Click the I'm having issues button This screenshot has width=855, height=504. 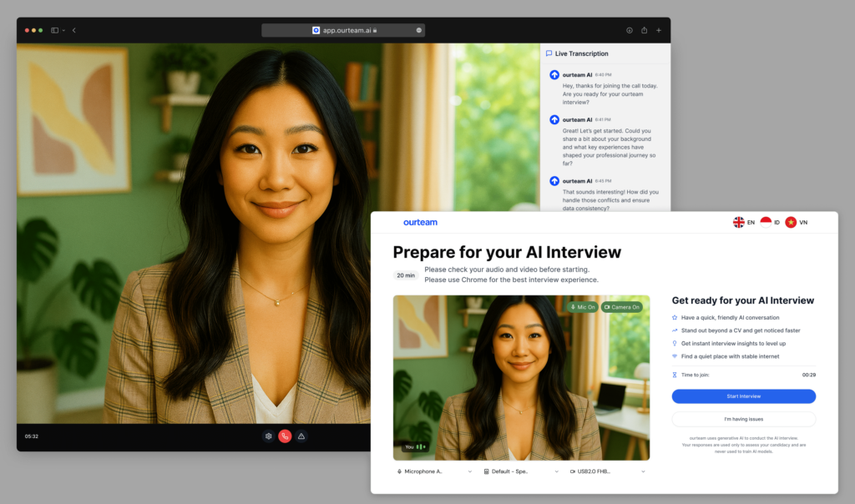coord(743,419)
